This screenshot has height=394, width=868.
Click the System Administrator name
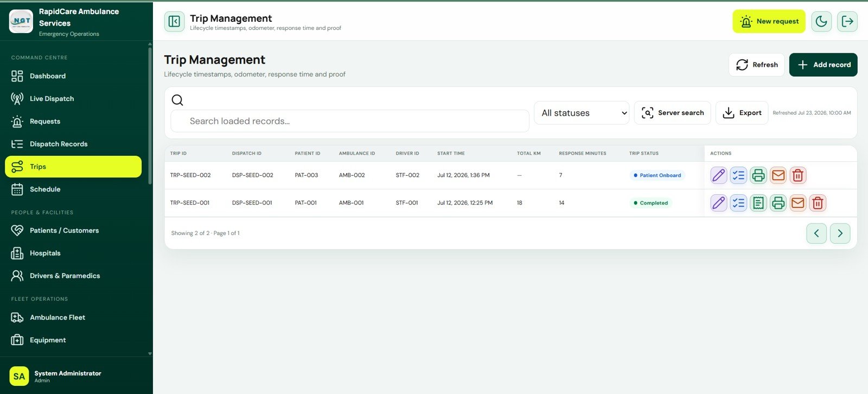point(68,373)
